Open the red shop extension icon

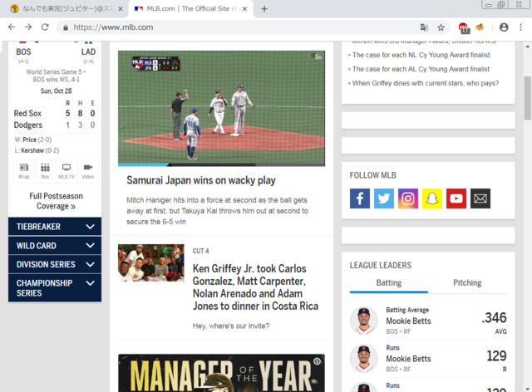click(x=464, y=27)
